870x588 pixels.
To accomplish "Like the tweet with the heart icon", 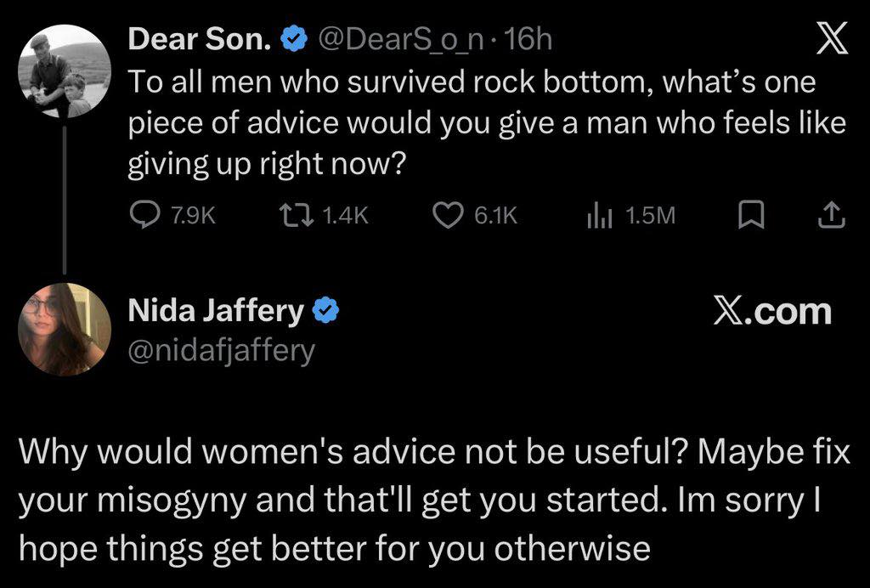I will (448, 216).
